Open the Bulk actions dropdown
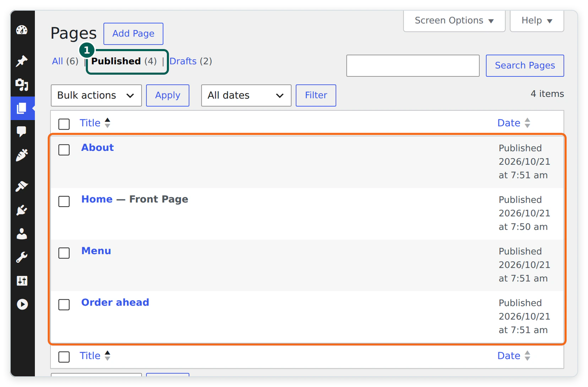 (x=96, y=96)
